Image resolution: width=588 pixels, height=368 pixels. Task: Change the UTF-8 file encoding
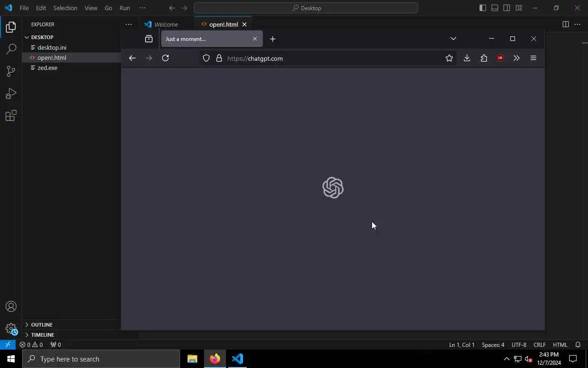click(519, 345)
